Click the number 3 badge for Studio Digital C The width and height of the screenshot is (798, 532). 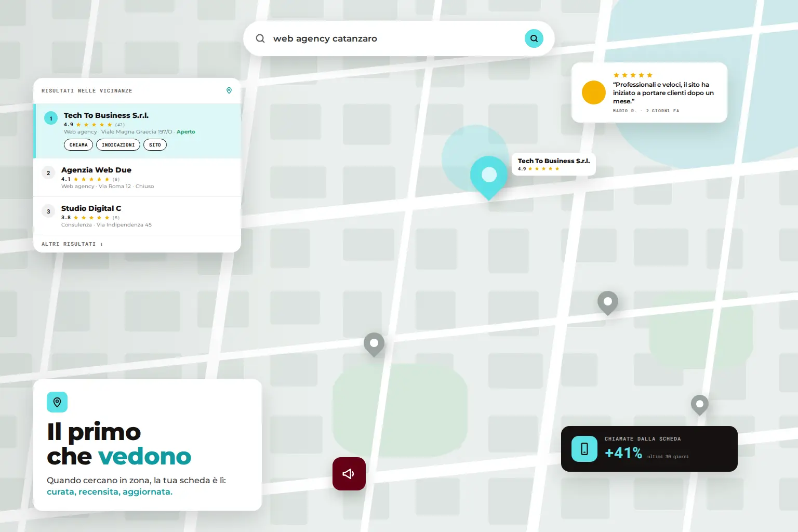pyautogui.click(x=48, y=211)
